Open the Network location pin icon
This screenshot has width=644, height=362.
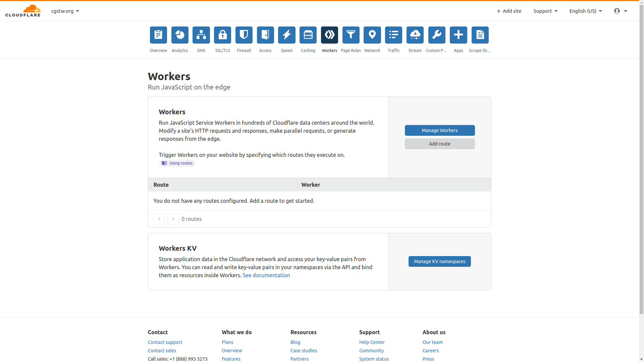click(372, 35)
